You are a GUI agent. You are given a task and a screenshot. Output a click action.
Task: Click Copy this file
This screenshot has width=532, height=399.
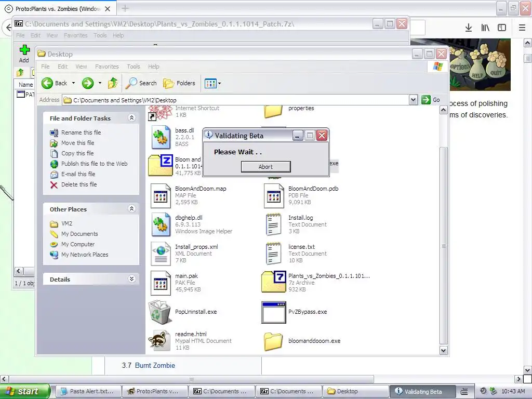77,153
